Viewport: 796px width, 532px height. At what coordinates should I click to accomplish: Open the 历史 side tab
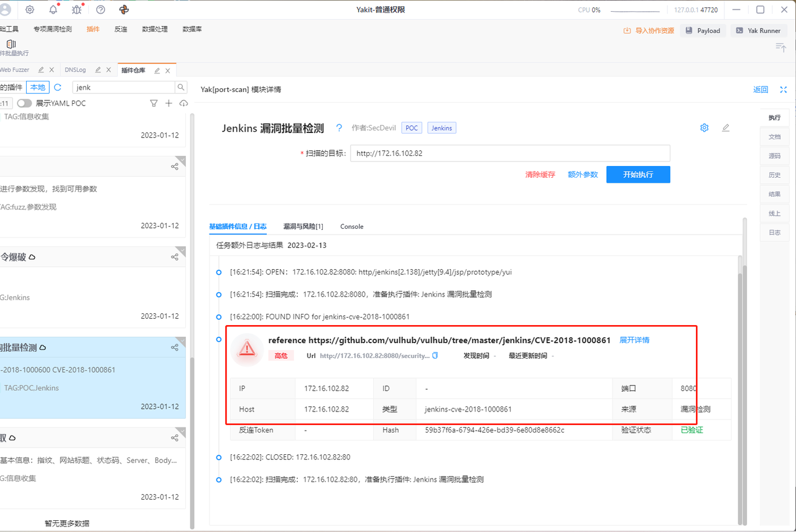(774, 175)
